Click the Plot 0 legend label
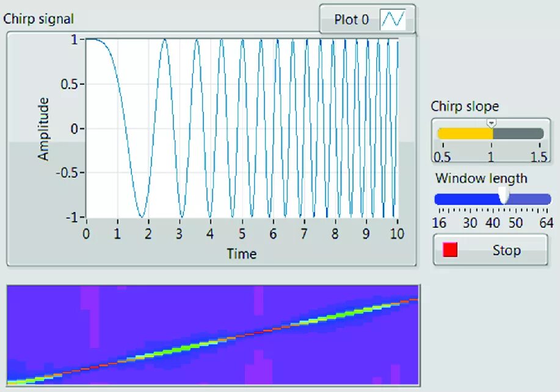This screenshot has width=560, height=392. click(351, 20)
